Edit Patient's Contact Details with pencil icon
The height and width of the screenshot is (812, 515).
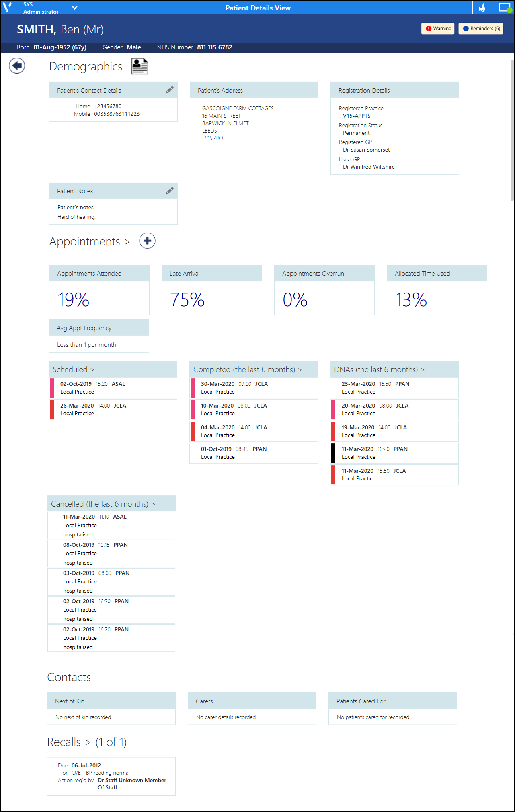[170, 90]
